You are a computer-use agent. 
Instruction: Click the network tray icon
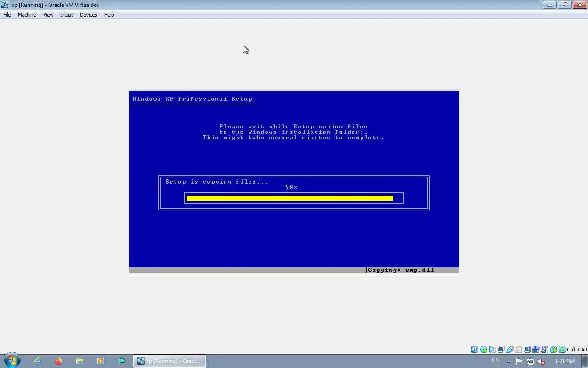pyautogui.click(x=530, y=362)
